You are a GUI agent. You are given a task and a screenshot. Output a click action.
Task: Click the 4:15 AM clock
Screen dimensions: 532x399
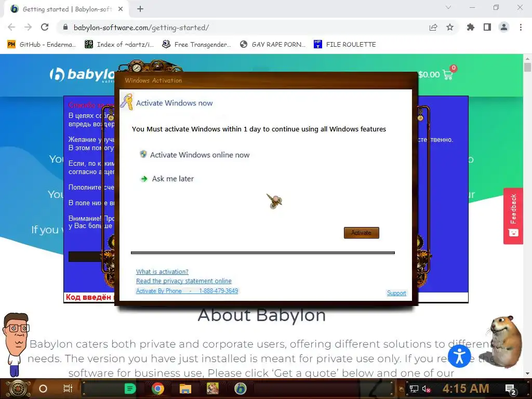[465, 389]
